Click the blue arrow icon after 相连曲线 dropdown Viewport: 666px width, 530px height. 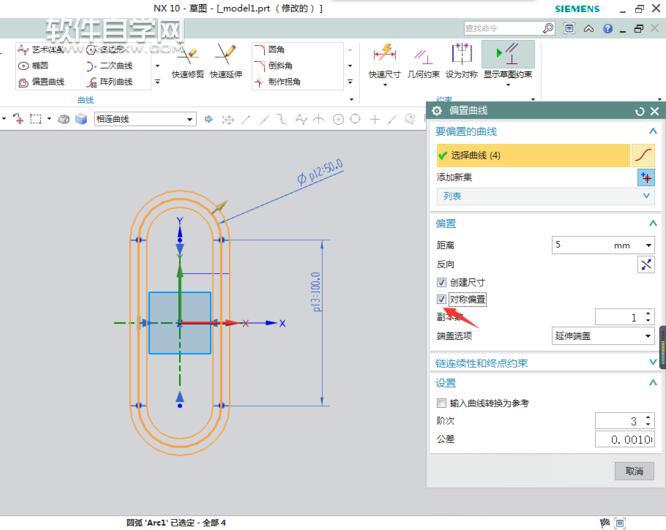pyautogui.click(x=209, y=119)
